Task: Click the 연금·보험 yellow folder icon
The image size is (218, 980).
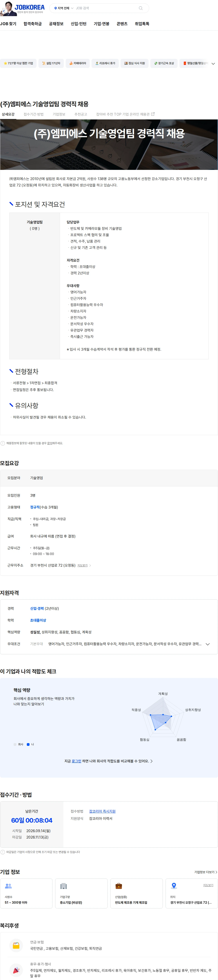Action: pyautogui.click(x=16, y=945)
